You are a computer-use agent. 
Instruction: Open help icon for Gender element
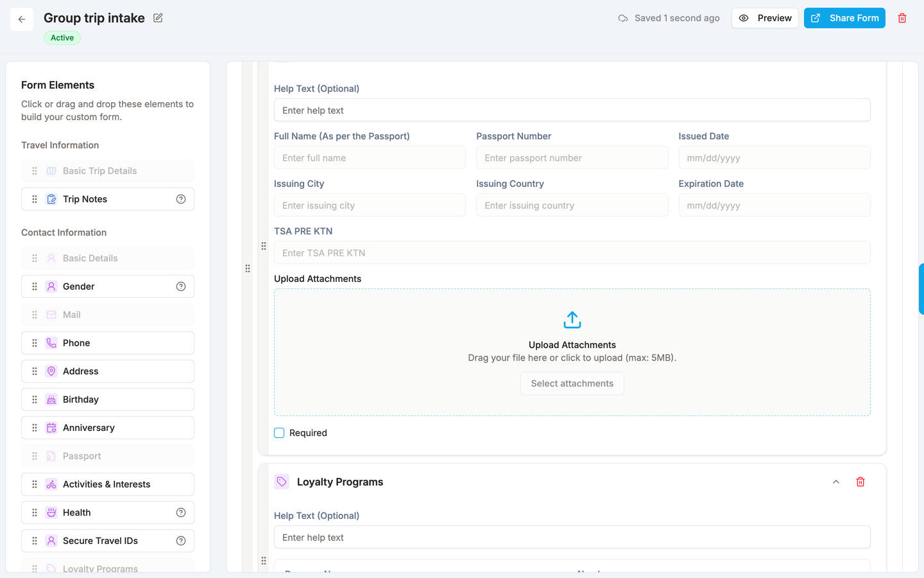pyautogui.click(x=181, y=286)
